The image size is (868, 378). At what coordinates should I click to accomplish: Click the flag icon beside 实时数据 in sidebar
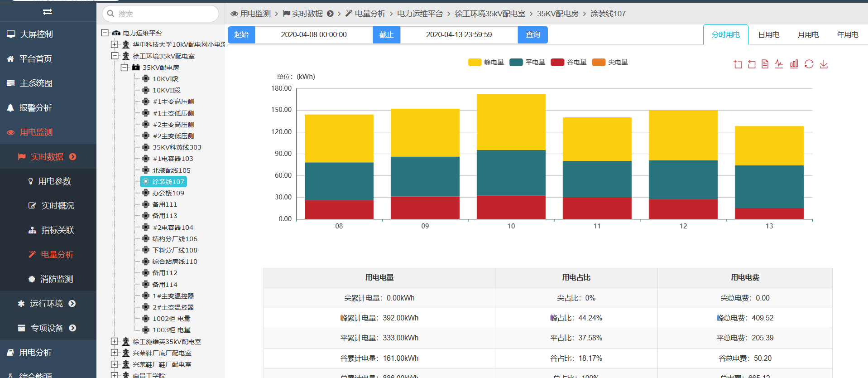pos(22,157)
